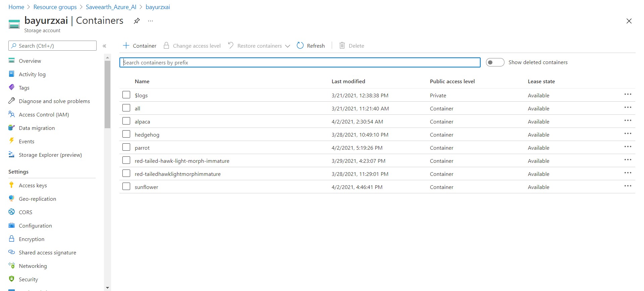Screen dimensions: 644x291
Task: Click the Events lightning icon
Action: [12, 141]
